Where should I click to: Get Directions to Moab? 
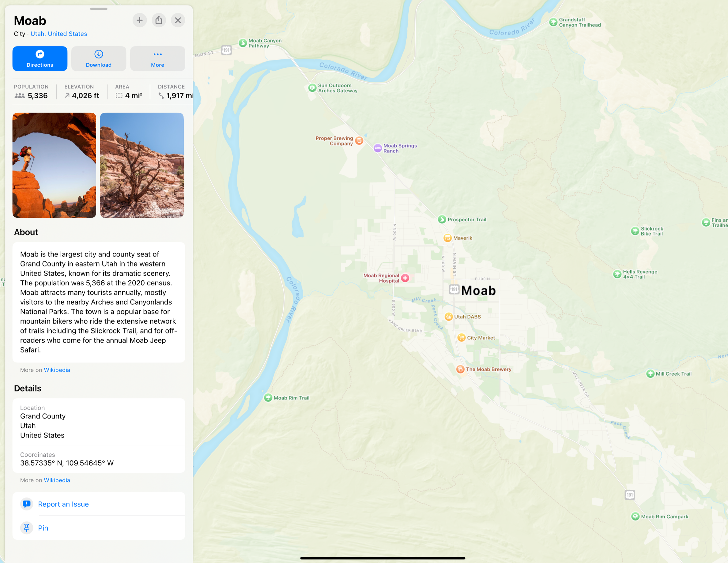[40, 59]
